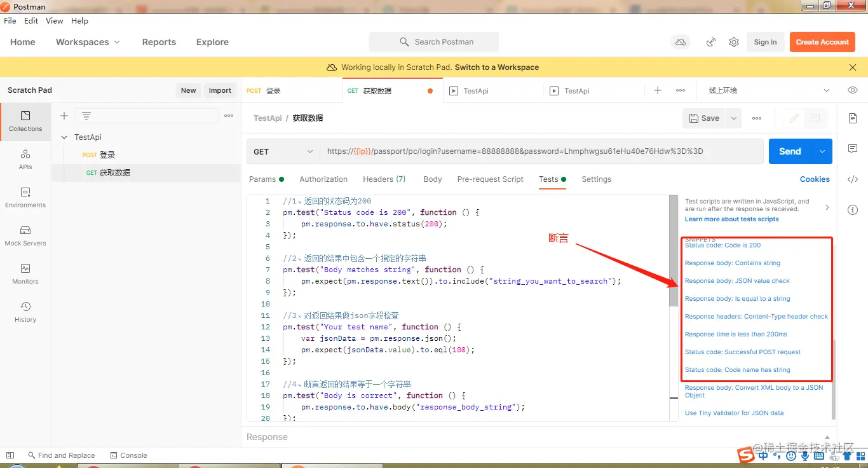Open the documentation icon in right sidebar

tap(853, 118)
